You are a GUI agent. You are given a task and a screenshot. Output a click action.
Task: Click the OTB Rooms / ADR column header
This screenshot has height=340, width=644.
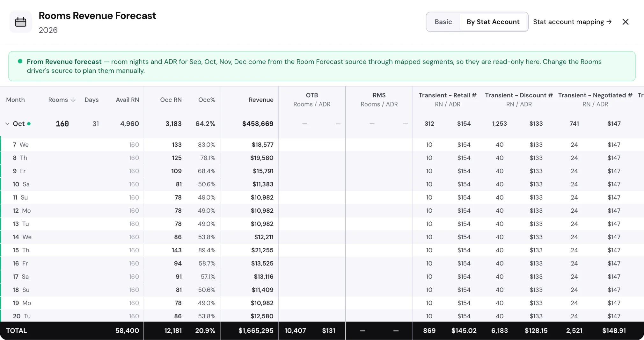[312, 100]
